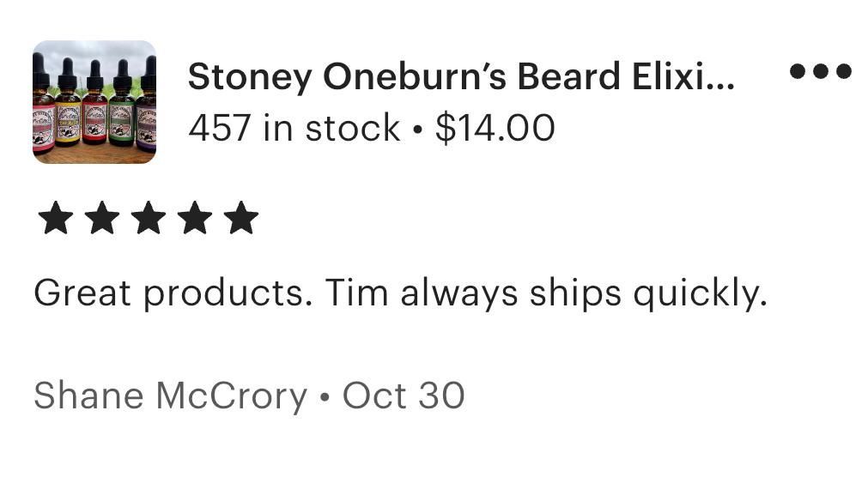This screenshot has height=477, width=868.
Task: Select the first rating star
Action: click(56, 218)
